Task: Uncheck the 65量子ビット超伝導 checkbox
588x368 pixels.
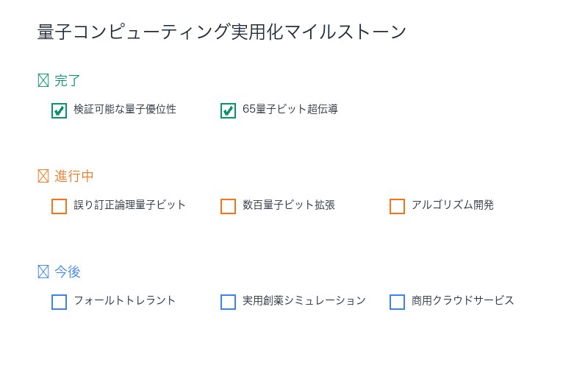Action: [229, 111]
